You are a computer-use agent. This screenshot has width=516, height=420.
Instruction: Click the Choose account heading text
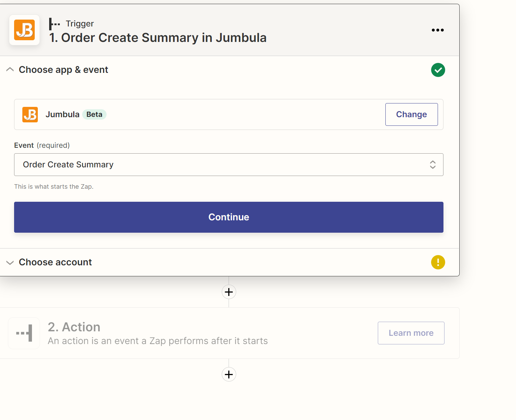tap(55, 262)
